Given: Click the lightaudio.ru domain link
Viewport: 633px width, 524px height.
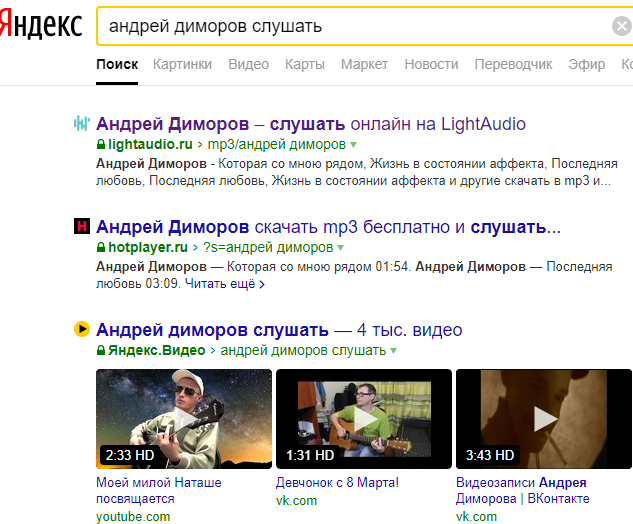Looking at the screenshot, I should (x=150, y=144).
